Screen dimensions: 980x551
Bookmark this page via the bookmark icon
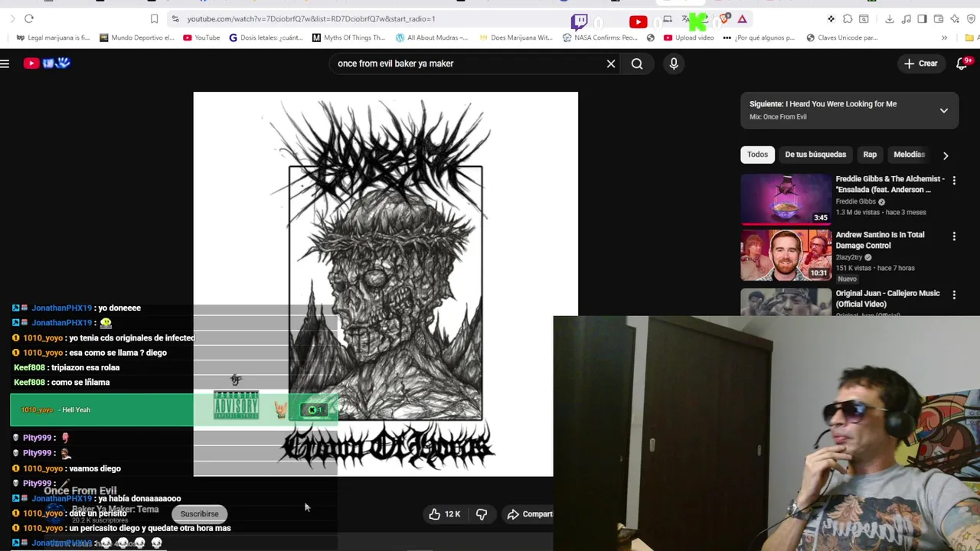pos(154,18)
